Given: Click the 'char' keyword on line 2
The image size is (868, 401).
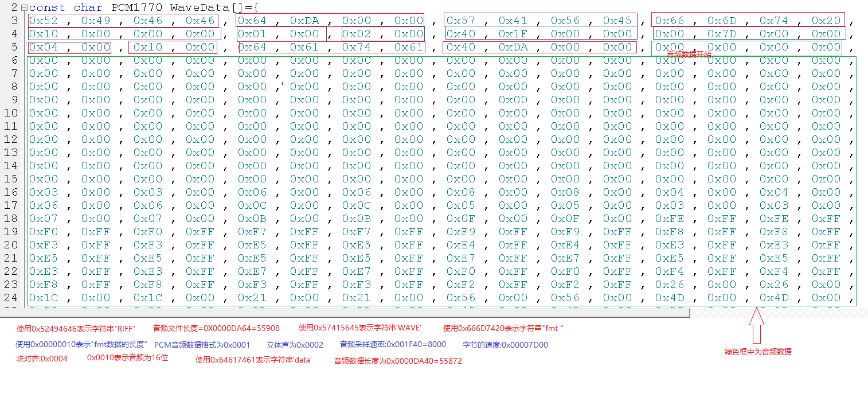Looking at the screenshot, I should [88, 8].
